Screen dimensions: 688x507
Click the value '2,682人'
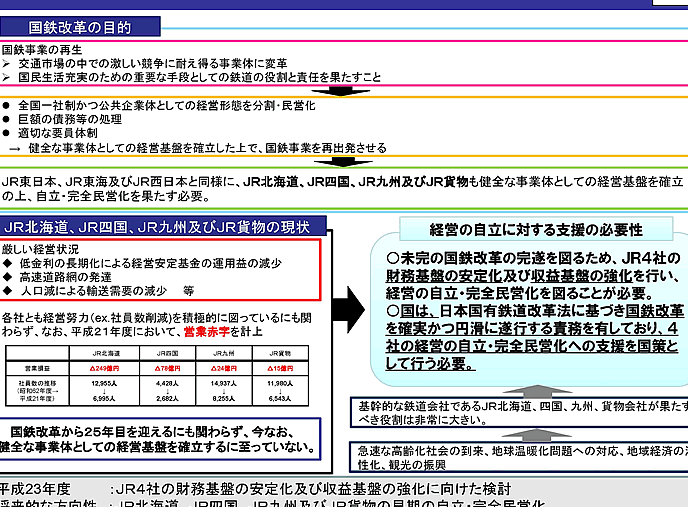pos(168,399)
